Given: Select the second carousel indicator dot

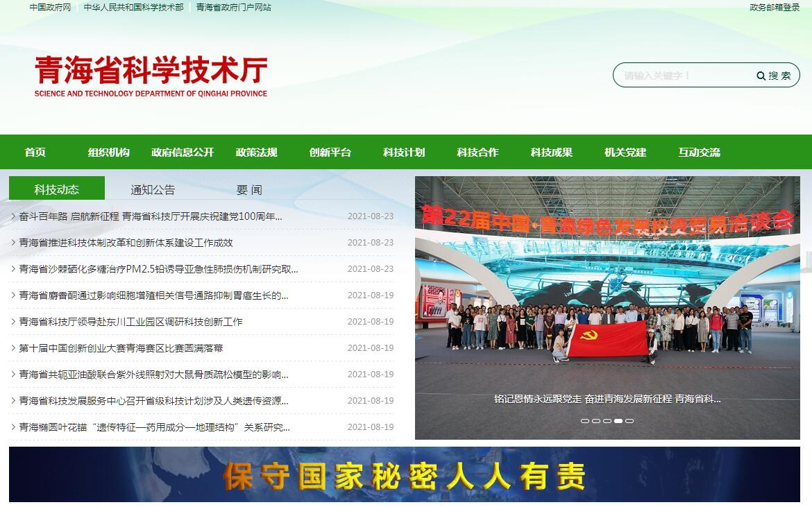Looking at the screenshot, I should coord(595,421).
